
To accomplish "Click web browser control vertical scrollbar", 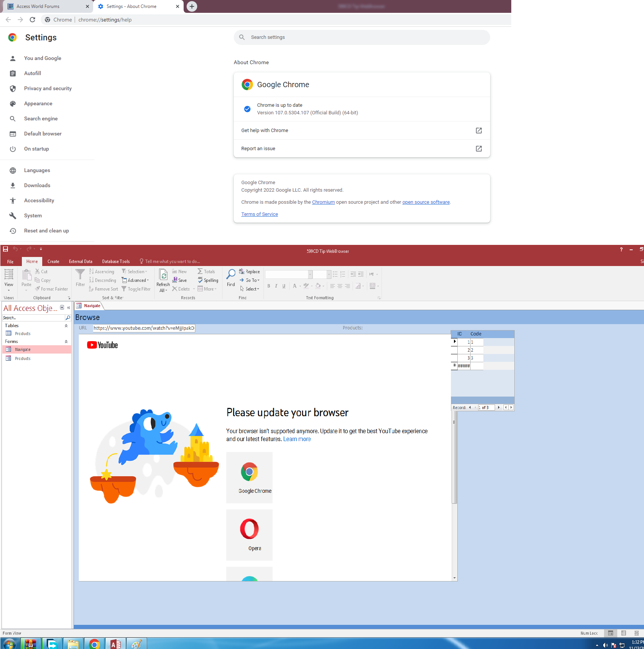I will pyautogui.click(x=454, y=458).
